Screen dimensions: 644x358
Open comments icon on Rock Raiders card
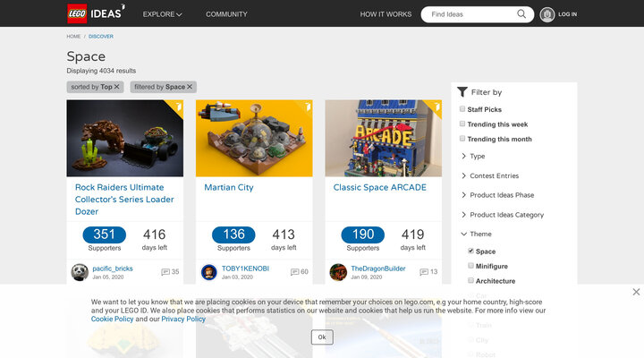coord(165,272)
